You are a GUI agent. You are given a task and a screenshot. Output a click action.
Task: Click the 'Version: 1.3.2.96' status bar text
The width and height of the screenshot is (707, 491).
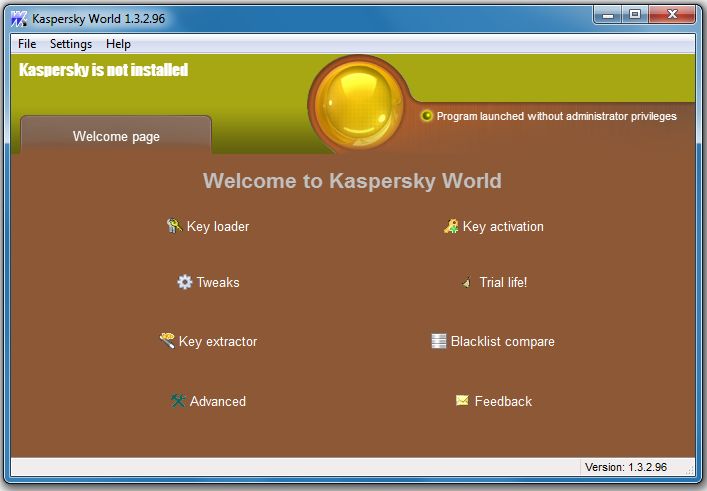625,467
